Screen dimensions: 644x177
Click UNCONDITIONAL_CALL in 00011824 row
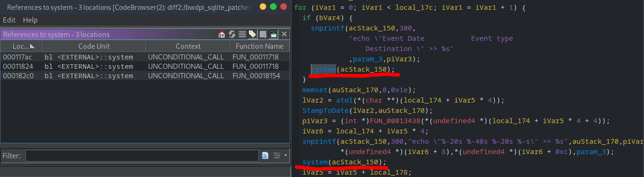186,66
